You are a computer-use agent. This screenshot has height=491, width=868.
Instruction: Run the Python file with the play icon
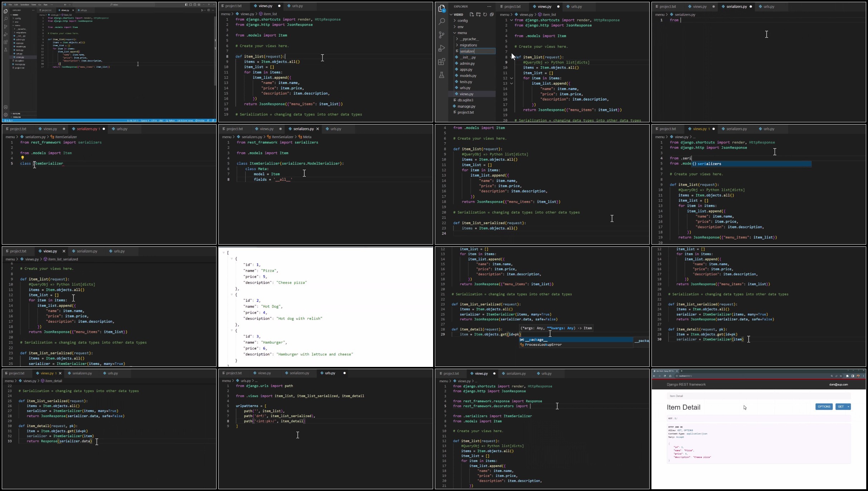[x=202, y=10]
